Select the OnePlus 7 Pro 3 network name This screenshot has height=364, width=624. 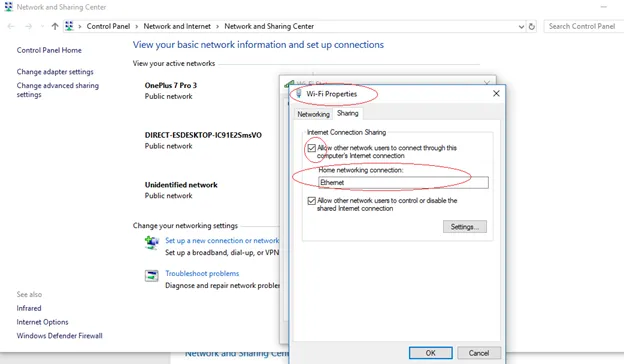[171, 86]
